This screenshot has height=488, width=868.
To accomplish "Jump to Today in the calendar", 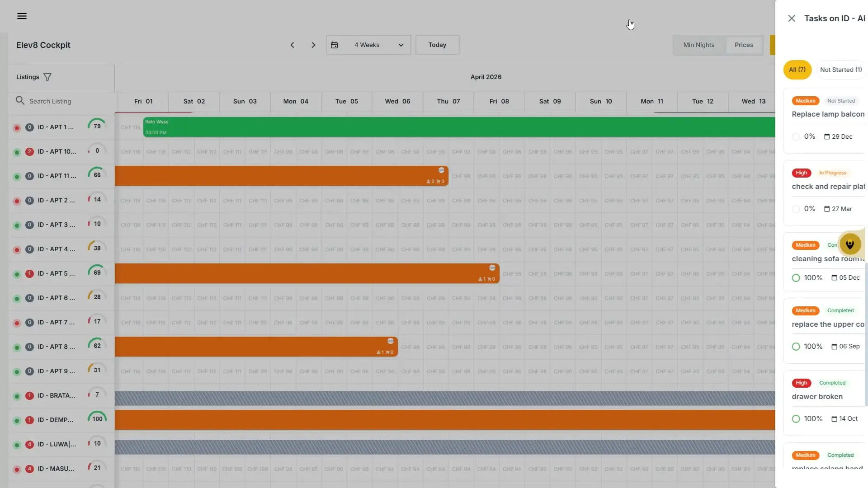I will pyautogui.click(x=437, y=45).
